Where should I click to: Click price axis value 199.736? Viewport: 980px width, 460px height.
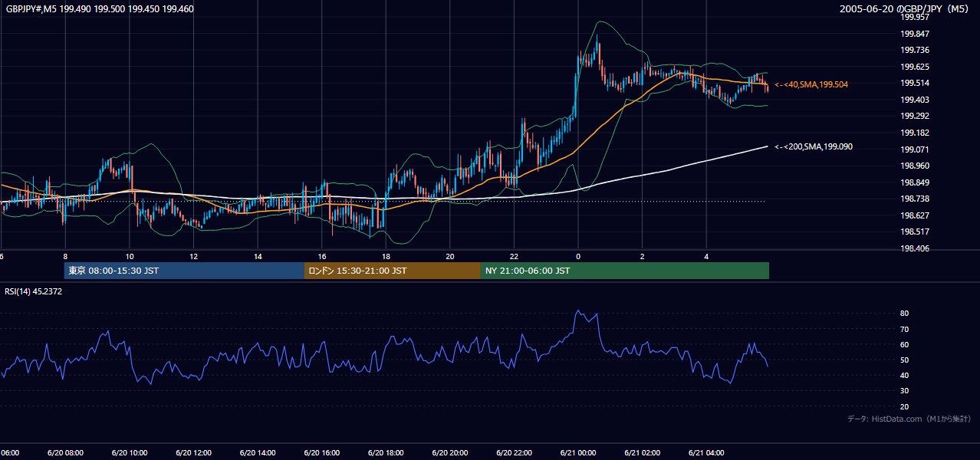(x=915, y=51)
